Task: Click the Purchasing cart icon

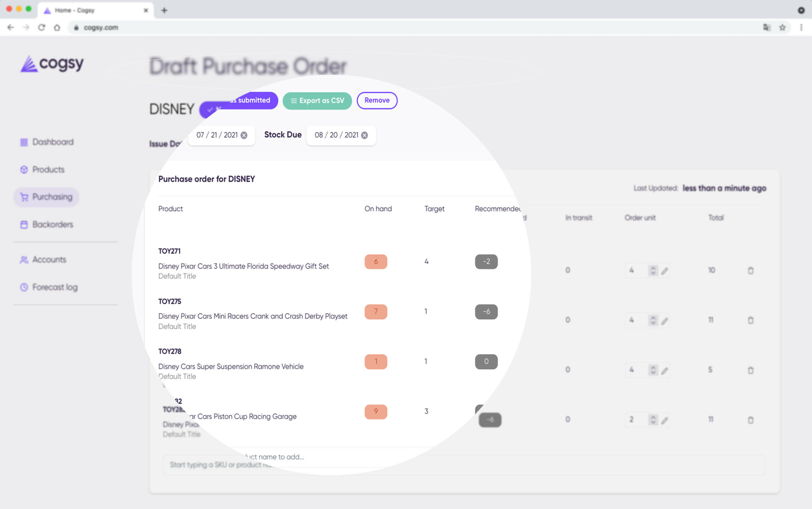Action: click(x=24, y=197)
